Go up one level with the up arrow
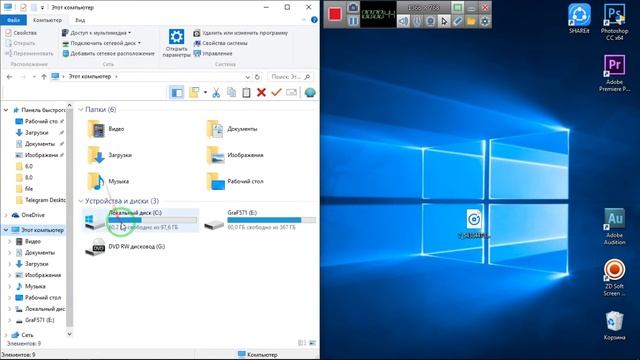This screenshot has height=360, width=640. pyautogui.click(x=44, y=77)
